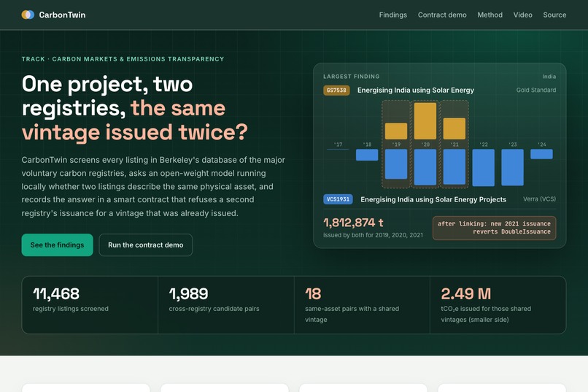Click the 'One project, two registries' headline
Image resolution: width=588 pixels, height=392 pixels.
[x=135, y=108]
